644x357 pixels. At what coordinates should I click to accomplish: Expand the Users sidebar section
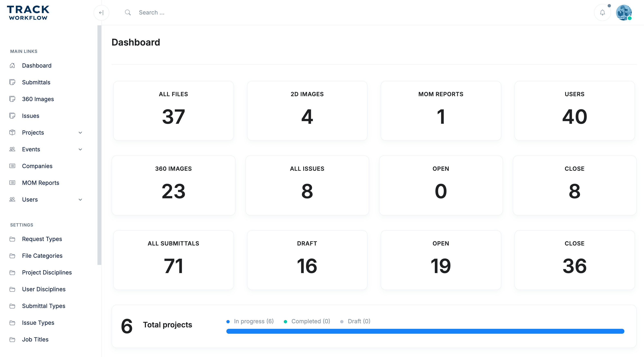click(80, 200)
